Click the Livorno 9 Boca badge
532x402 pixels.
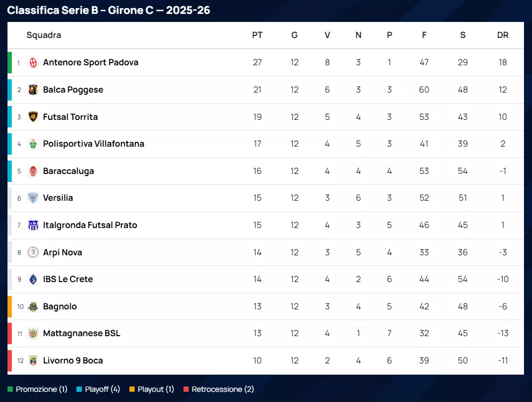(33, 361)
